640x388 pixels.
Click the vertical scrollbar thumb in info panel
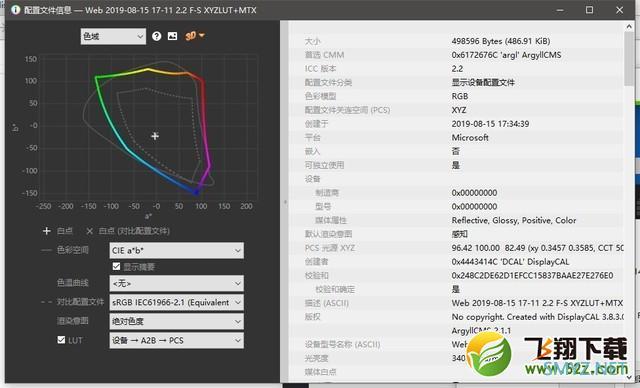tap(629, 58)
